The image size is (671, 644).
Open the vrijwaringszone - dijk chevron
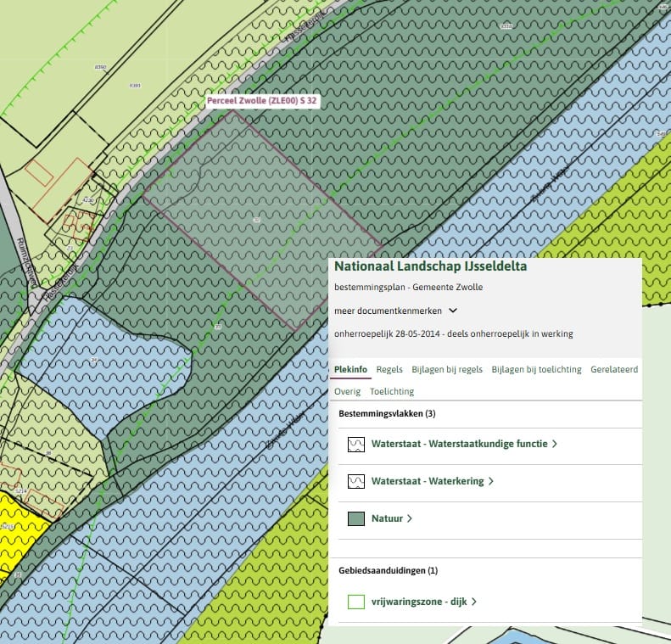(x=474, y=602)
